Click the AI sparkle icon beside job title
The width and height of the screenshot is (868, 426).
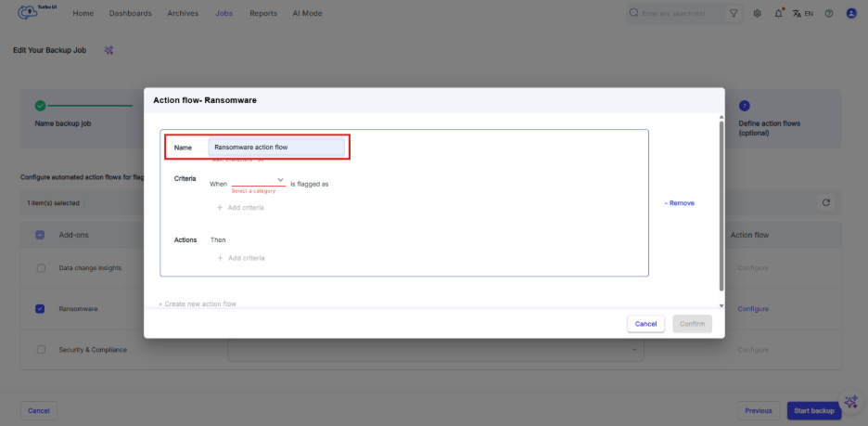click(109, 50)
